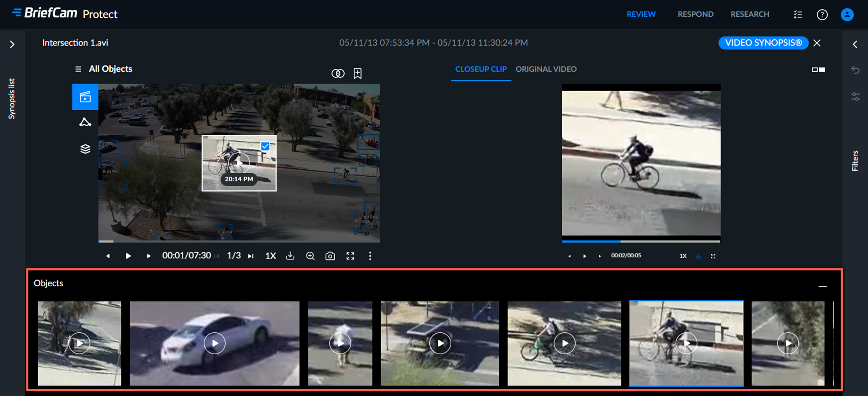Play the green bicycle rider thumbnail
Viewport: 868px width, 396px height.
point(564,343)
